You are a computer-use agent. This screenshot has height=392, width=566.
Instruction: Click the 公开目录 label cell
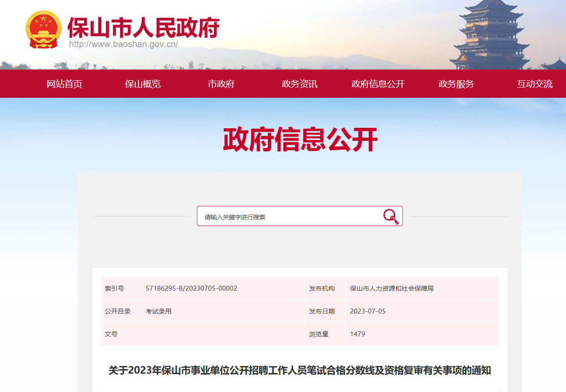click(x=121, y=311)
